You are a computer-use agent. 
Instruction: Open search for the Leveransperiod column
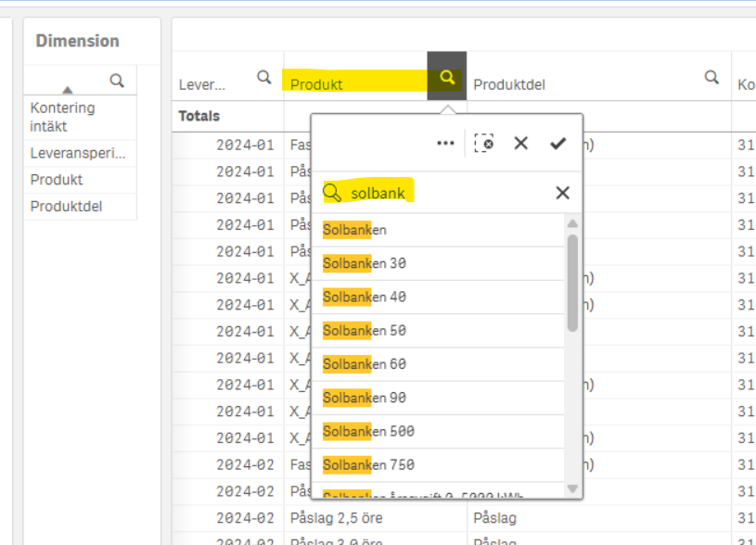(264, 78)
